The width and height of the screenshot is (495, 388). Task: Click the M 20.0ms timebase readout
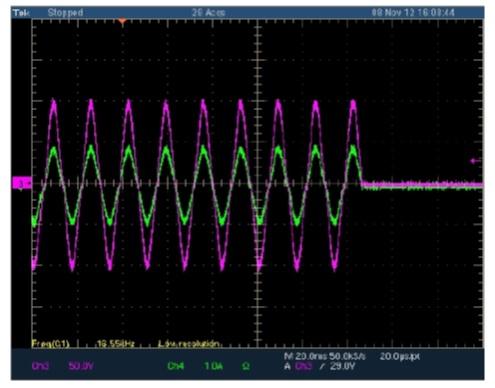pos(305,356)
